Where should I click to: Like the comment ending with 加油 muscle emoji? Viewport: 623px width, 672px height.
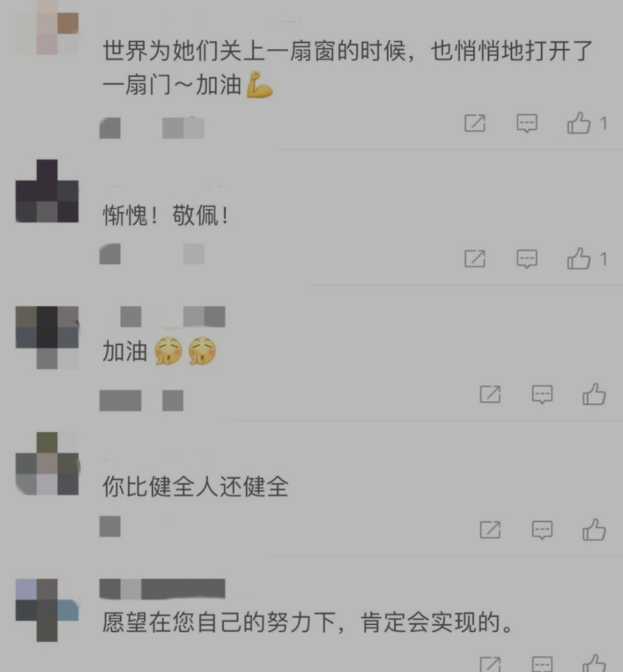[x=578, y=123]
